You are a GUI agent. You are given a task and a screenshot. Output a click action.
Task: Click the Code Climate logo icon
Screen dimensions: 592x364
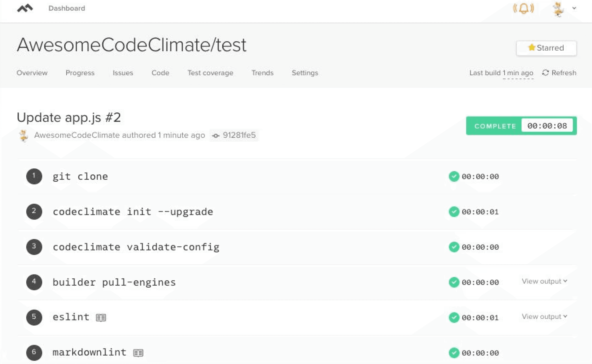[x=25, y=8]
